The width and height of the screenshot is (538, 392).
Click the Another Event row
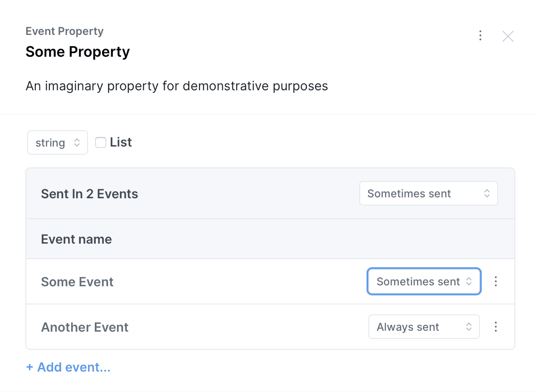point(84,327)
